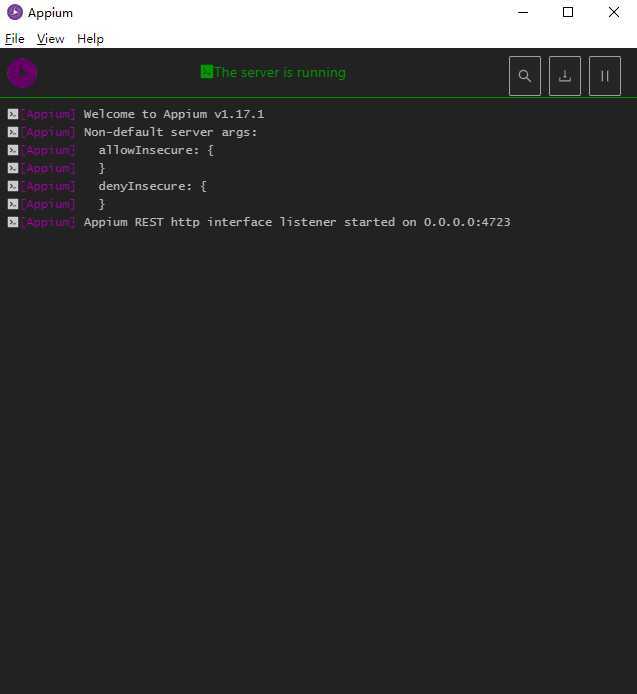637x694 pixels.
Task: Click the green running-status icon
Action: [x=206, y=72]
